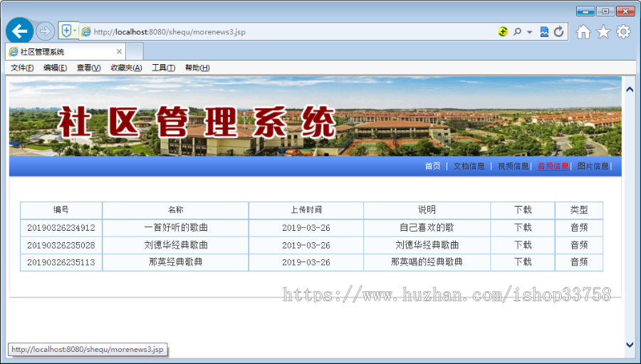The width and height of the screenshot is (641, 364).
Task: Click the name cell 一首好听的歌曲
Action: tap(175, 228)
